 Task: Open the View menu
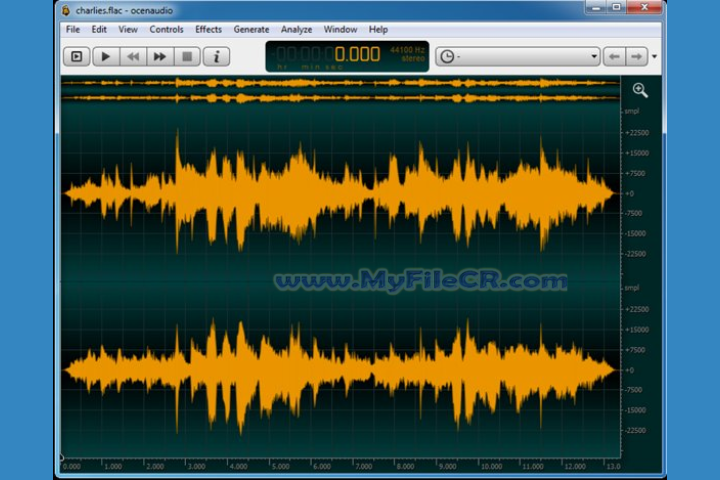(128, 29)
